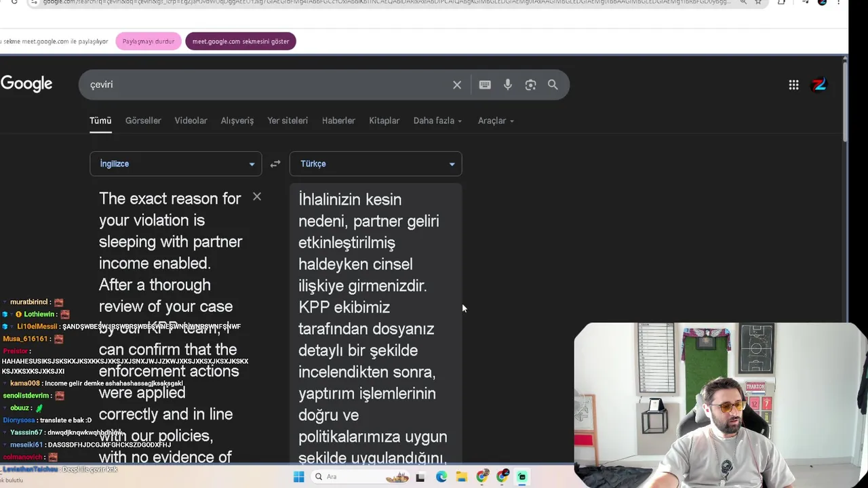Switch to the first Chrome taskbar icon
This screenshot has width=868, height=488.
point(482,476)
